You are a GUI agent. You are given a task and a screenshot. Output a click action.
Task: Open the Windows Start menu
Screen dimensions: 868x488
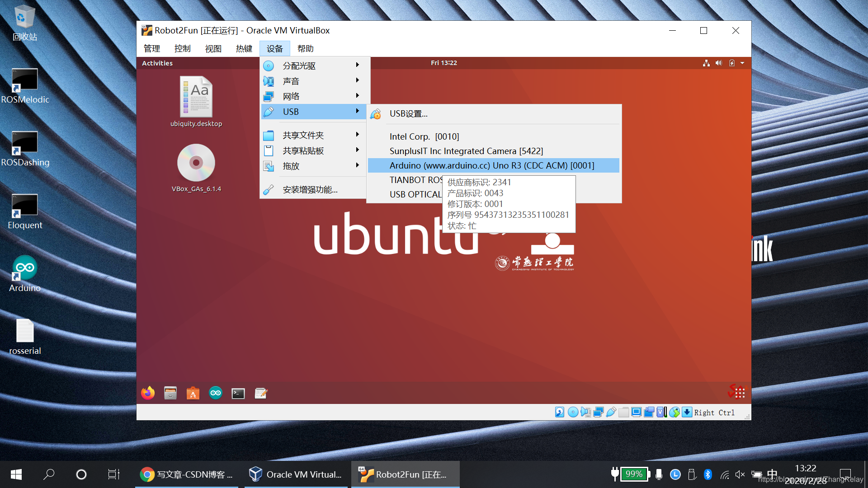pyautogui.click(x=16, y=474)
